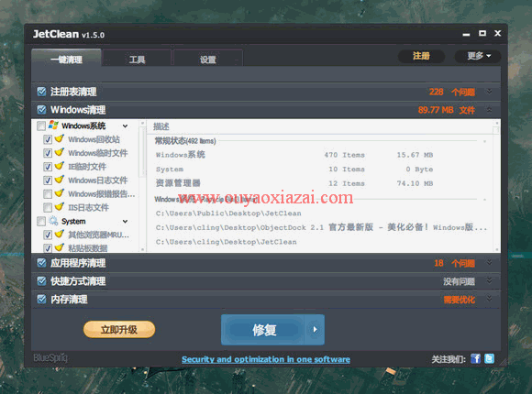Click the broom icon beside Windows临时文件

60,152
